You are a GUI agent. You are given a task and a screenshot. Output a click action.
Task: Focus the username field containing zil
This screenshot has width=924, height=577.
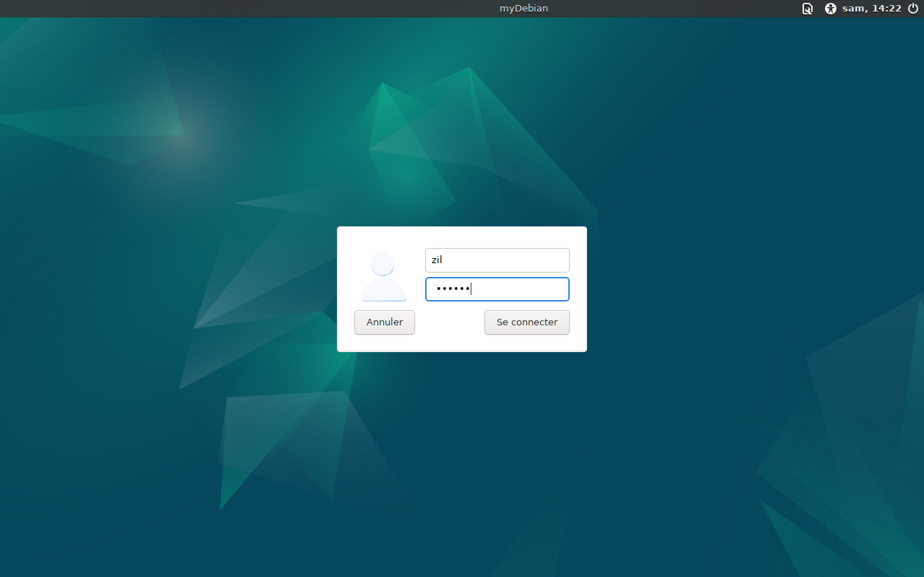tap(497, 260)
